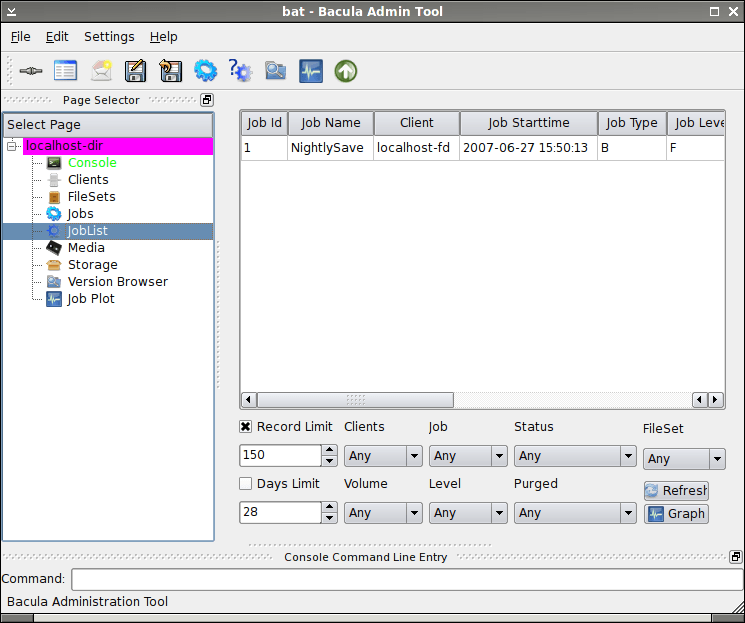Open the Clients page in tree

click(88, 180)
